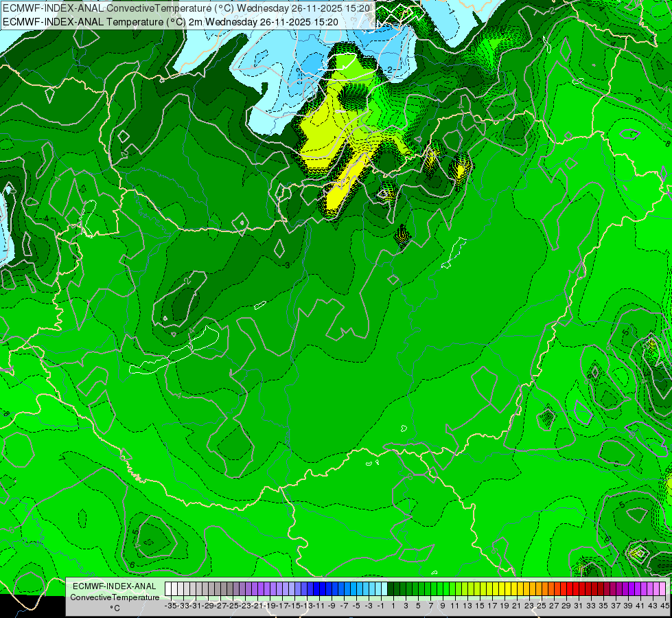Select the yellow swatch above the 17 label
This screenshot has width=672, height=618.
tap(489, 588)
